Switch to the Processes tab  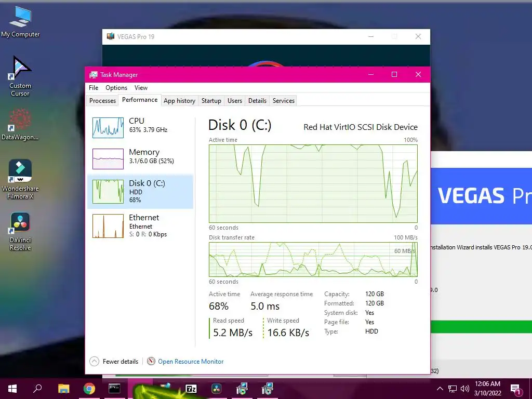click(x=102, y=101)
